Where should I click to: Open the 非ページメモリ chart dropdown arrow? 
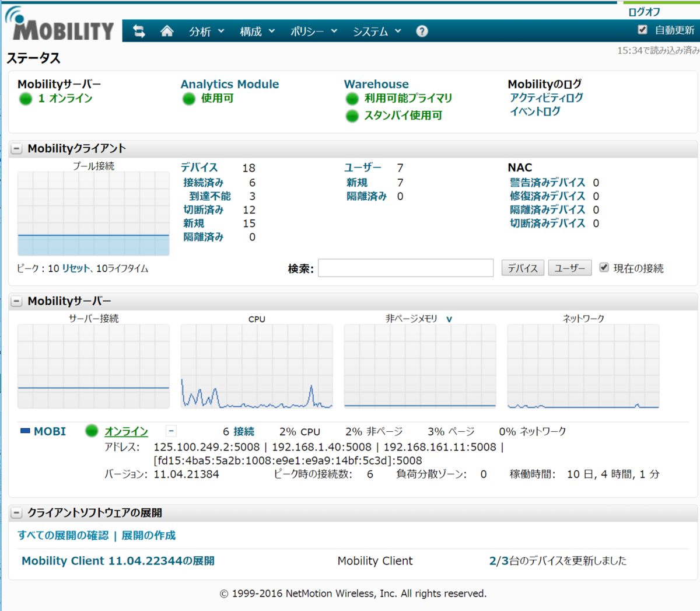coord(449,319)
